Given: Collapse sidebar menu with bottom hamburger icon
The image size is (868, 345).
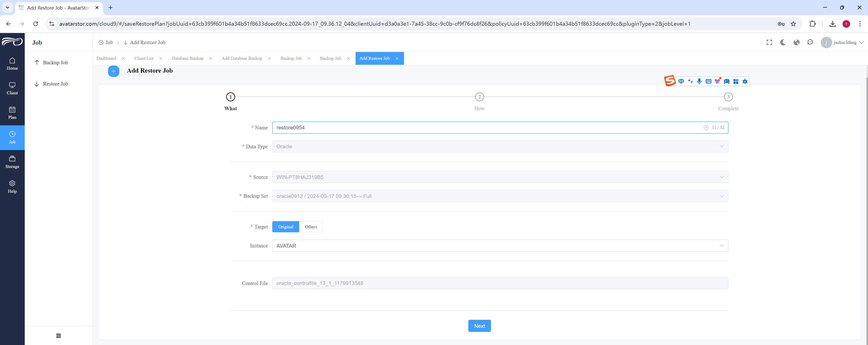Looking at the screenshot, I should [59, 336].
